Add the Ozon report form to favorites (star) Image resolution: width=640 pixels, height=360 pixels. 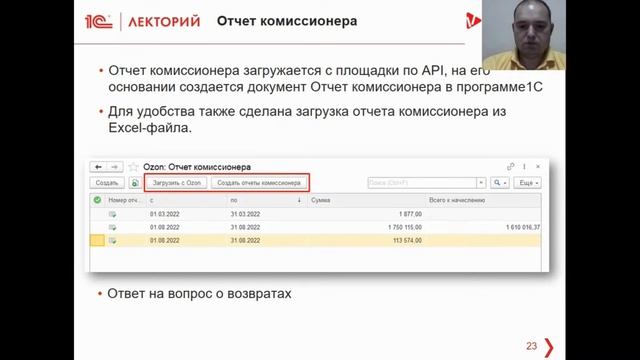[133, 167]
